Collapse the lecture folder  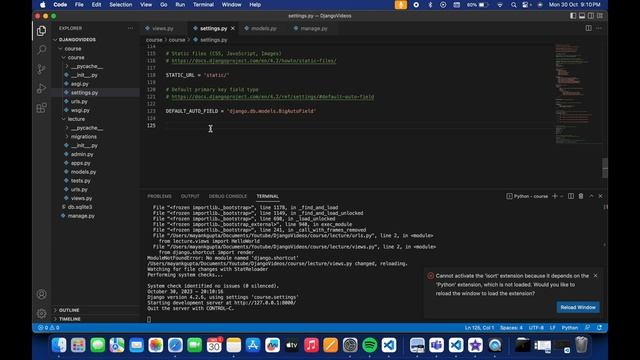point(76,119)
